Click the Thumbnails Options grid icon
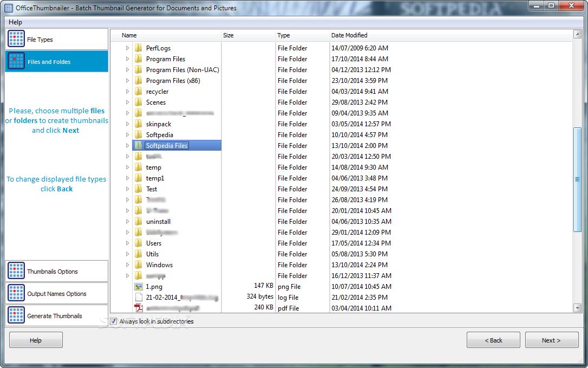 click(x=16, y=271)
